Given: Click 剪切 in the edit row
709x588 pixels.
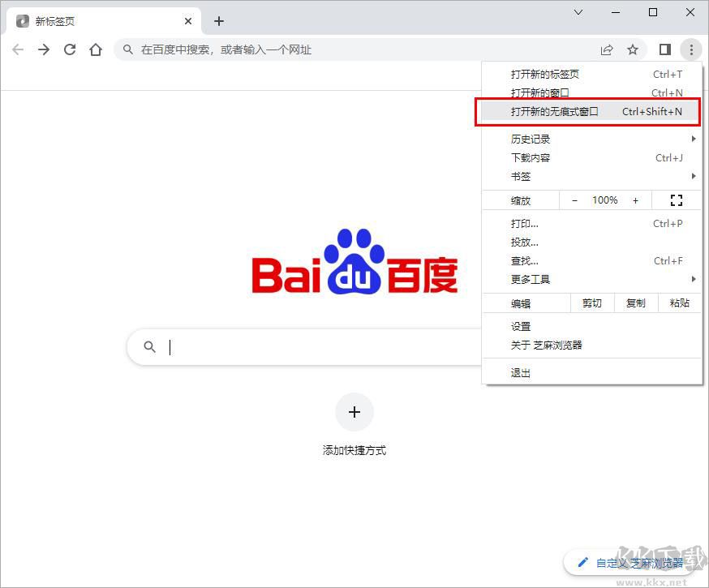Looking at the screenshot, I should pyautogui.click(x=592, y=303).
